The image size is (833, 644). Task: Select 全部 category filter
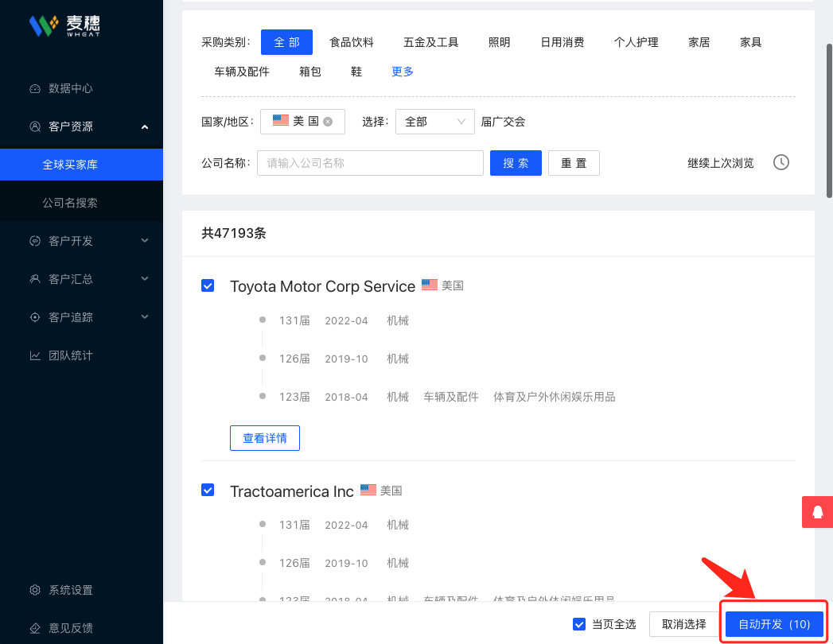pyautogui.click(x=287, y=42)
